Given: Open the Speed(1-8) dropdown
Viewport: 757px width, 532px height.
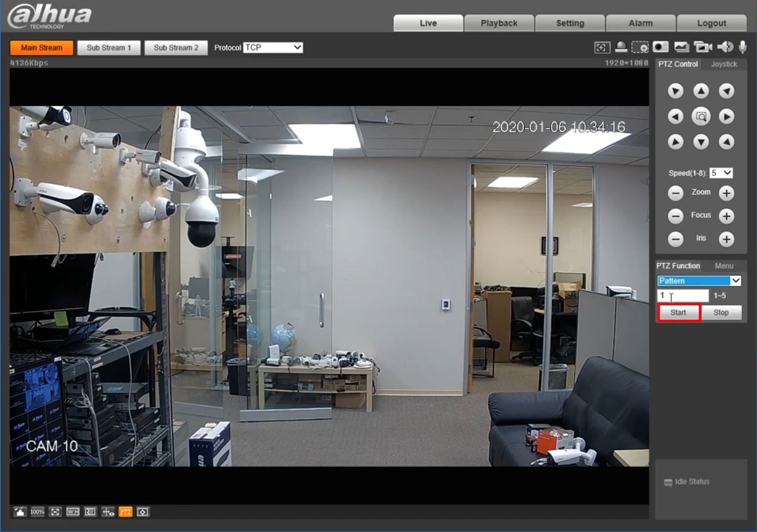Looking at the screenshot, I should 721,173.
